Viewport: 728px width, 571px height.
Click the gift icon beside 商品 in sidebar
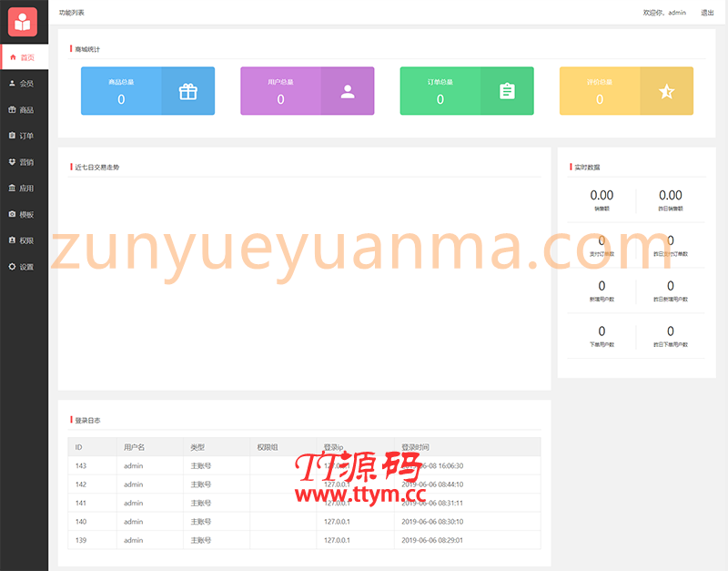12,109
